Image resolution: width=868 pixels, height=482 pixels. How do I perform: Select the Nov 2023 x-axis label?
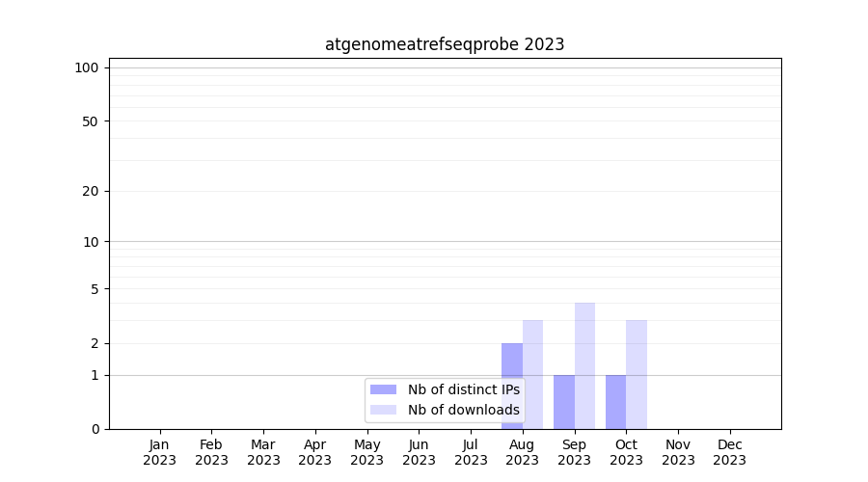click(x=678, y=452)
